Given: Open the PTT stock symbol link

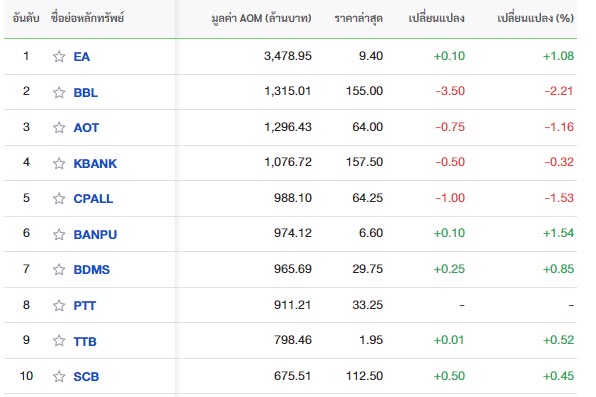Looking at the screenshot, I should pyautogui.click(x=84, y=305).
